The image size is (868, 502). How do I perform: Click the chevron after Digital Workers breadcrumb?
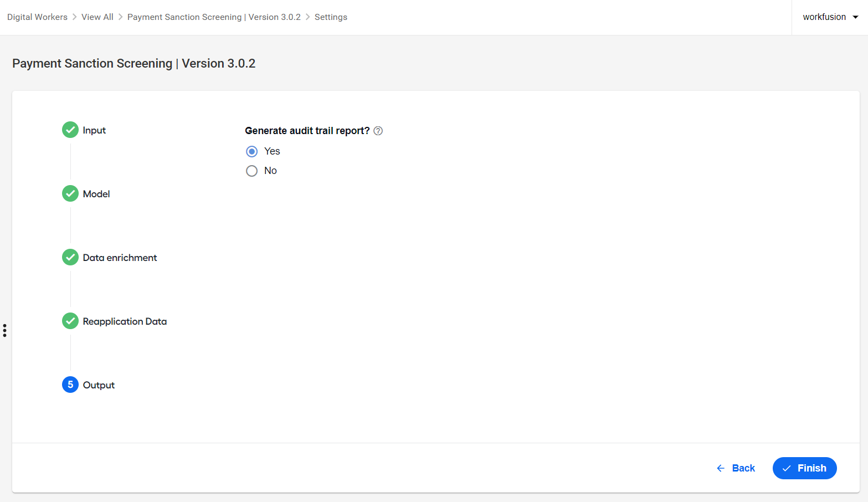tap(74, 17)
